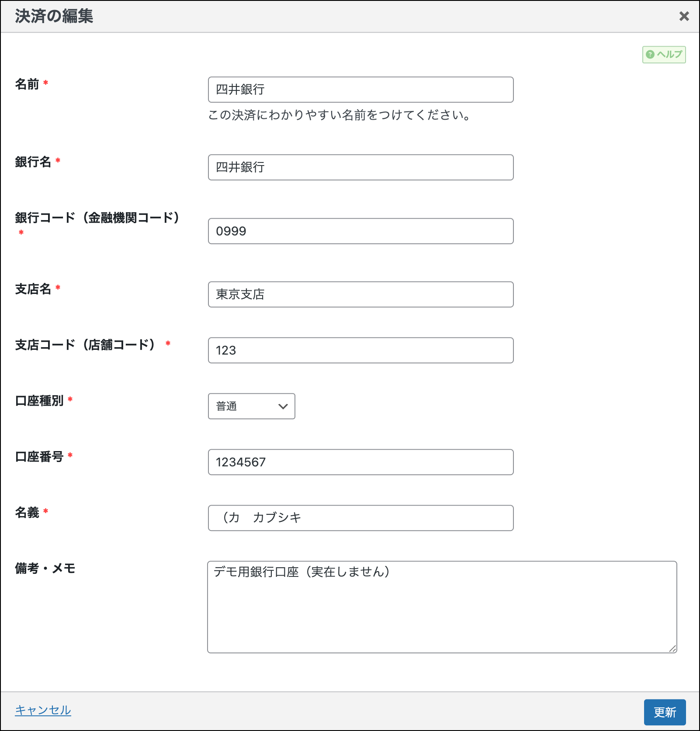This screenshot has height=731, width=700.
Task: Close the 決済の編集 dialog with X
Action: (684, 16)
